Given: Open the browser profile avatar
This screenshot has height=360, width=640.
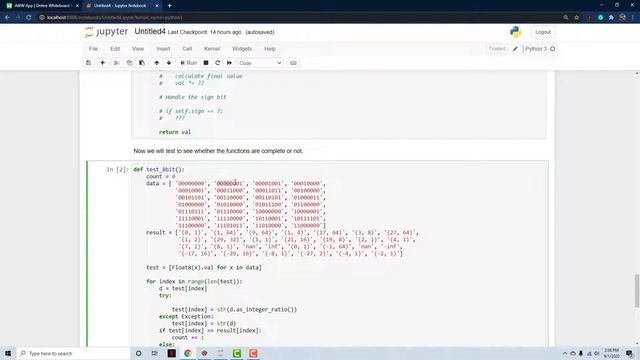Looking at the screenshot, I should [x=622, y=18].
